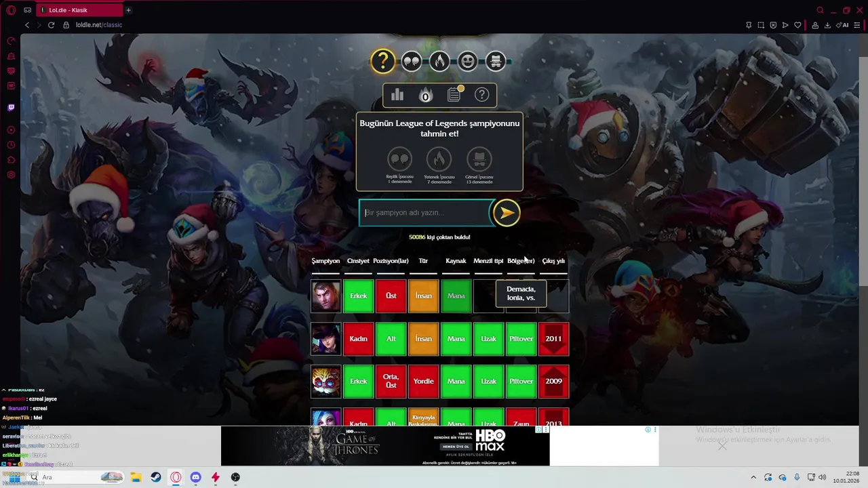868x488 pixels.
Task: Open the statistics bar chart
Action: click(x=397, y=95)
